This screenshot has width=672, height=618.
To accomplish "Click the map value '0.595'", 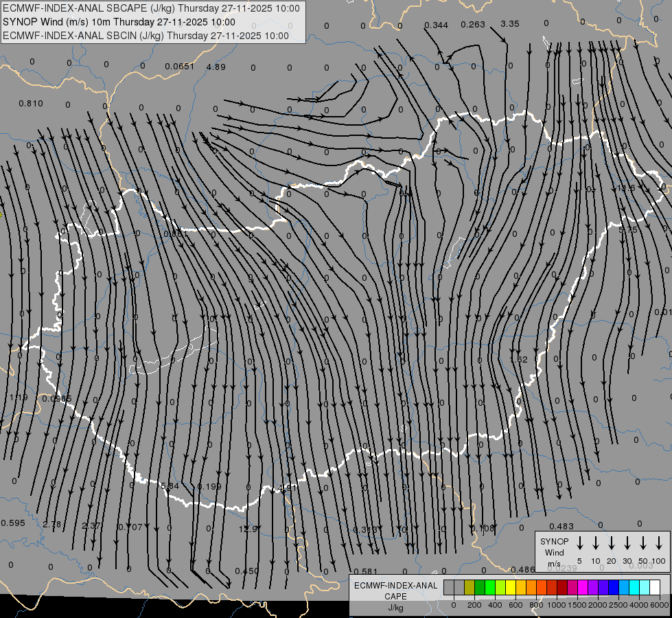I will 13,523.
